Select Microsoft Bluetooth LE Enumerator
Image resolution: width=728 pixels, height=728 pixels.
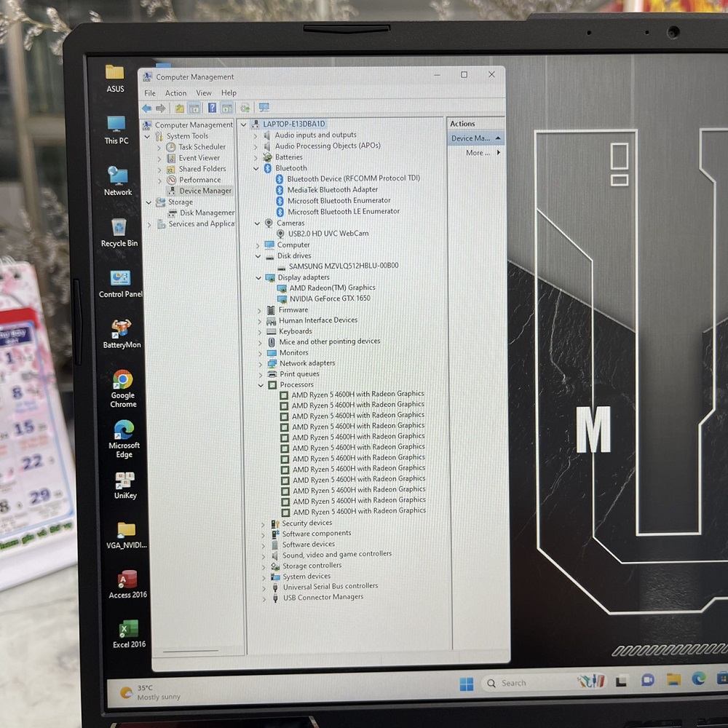point(343,211)
